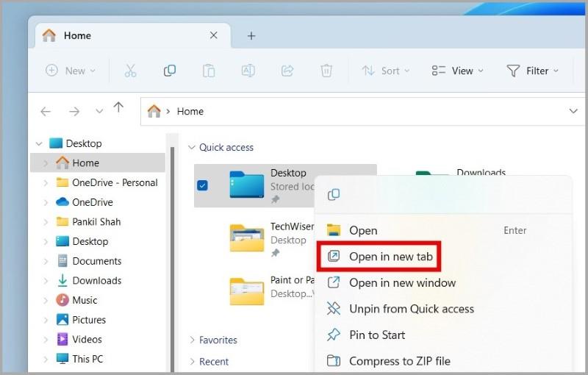
Task: Click the Documents icon in sidebar
Action: pos(62,260)
